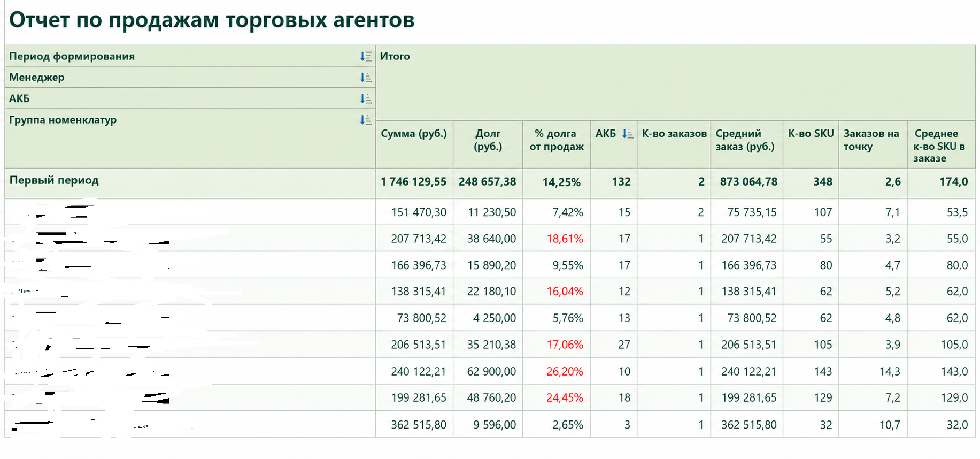980x459 pixels.
Task: Select % долга от продаж column header
Action: point(557,140)
